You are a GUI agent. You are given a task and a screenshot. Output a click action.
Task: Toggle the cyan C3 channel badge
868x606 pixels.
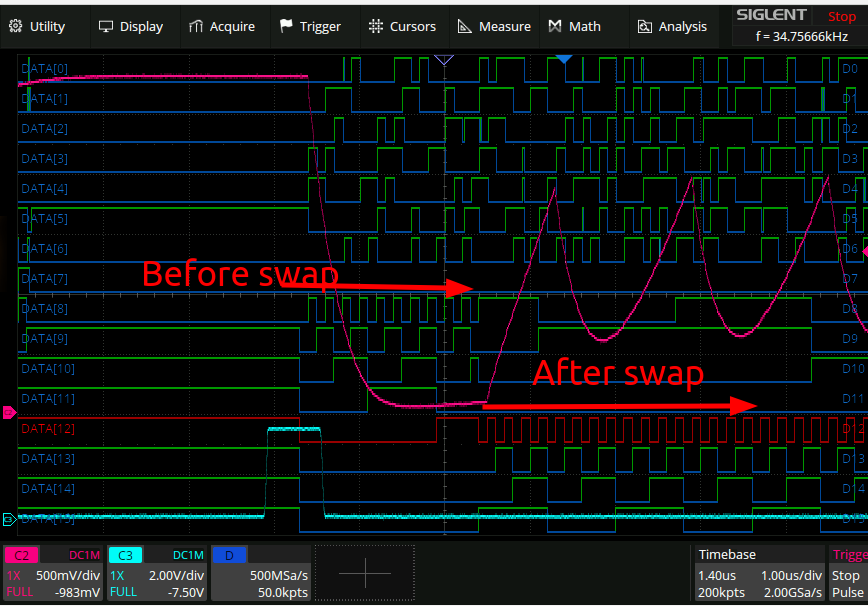click(x=124, y=555)
